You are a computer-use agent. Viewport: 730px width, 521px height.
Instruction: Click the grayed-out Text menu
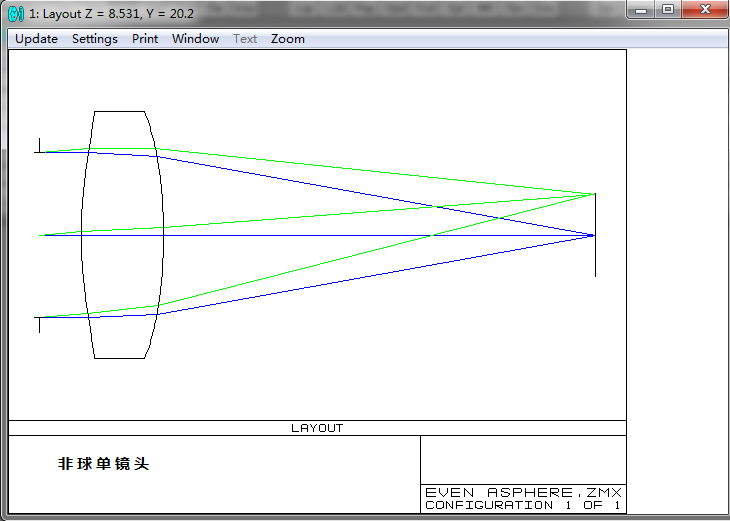click(245, 39)
